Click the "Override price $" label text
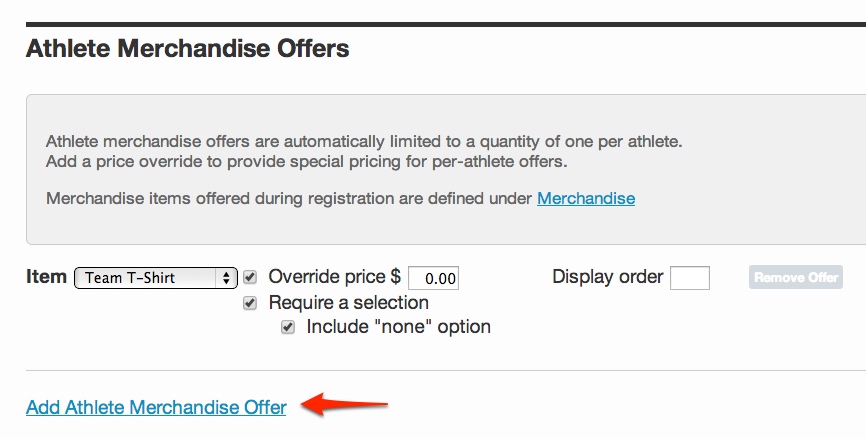866x439 pixels. 335,277
